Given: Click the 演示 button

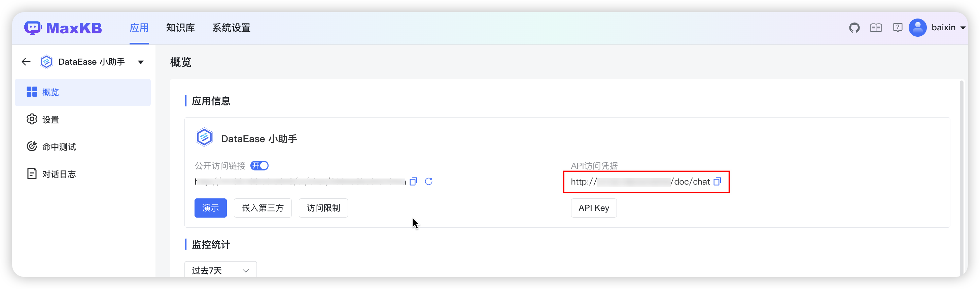Looking at the screenshot, I should click(210, 208).
